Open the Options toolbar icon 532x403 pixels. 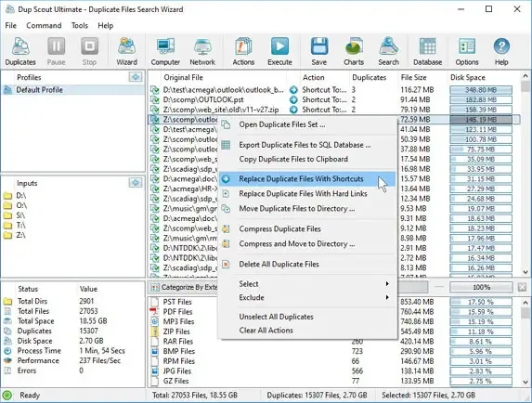point(467,51)
